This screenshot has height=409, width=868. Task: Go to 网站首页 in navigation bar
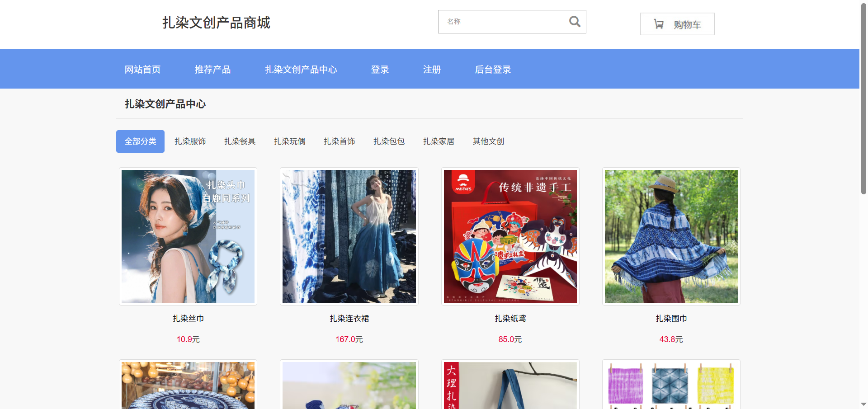pos(143,70)
